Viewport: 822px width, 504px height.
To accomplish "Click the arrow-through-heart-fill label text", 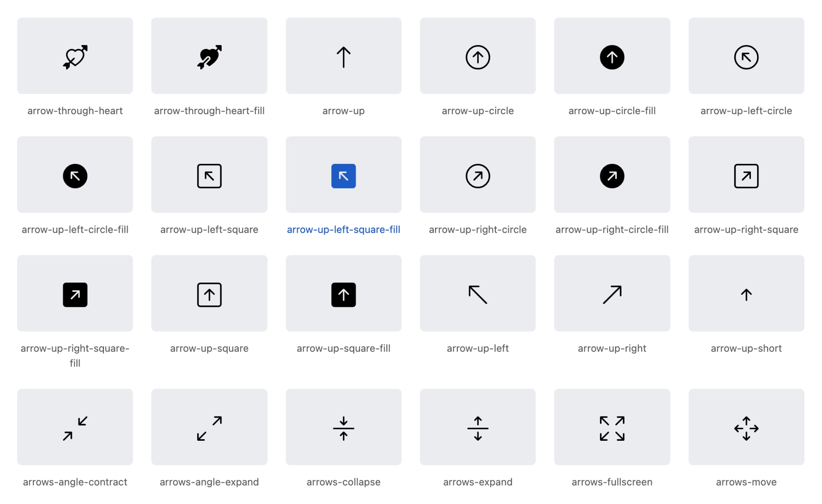I will pos(209,111).
